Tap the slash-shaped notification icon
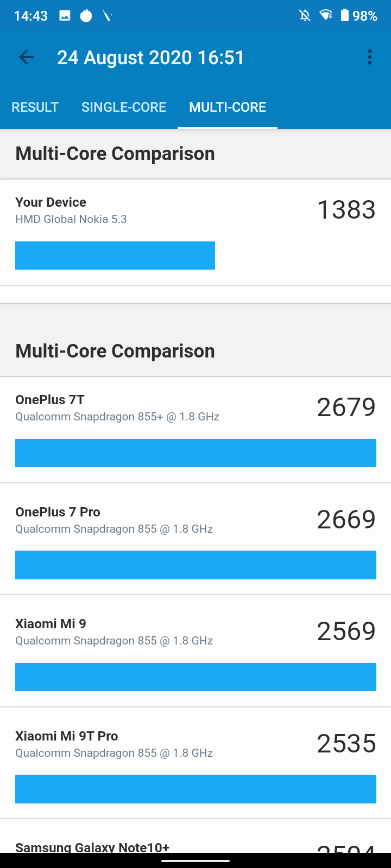The image size is (391, 868). [107, 16]
